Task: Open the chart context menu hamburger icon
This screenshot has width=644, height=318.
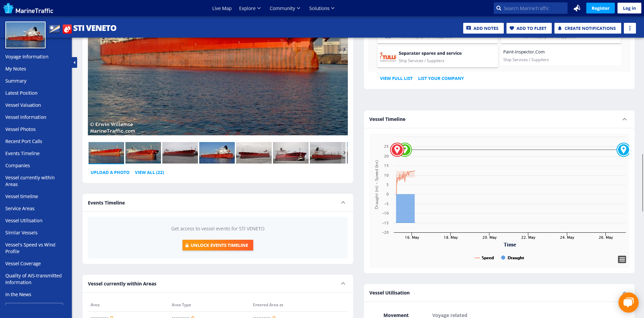Action: (622, 259)
